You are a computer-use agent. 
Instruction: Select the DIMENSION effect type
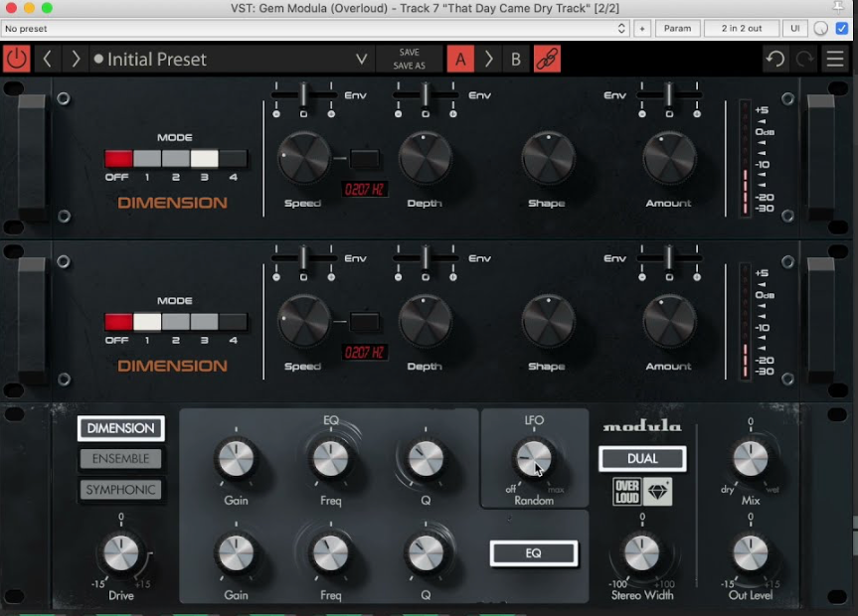[121, 428]
